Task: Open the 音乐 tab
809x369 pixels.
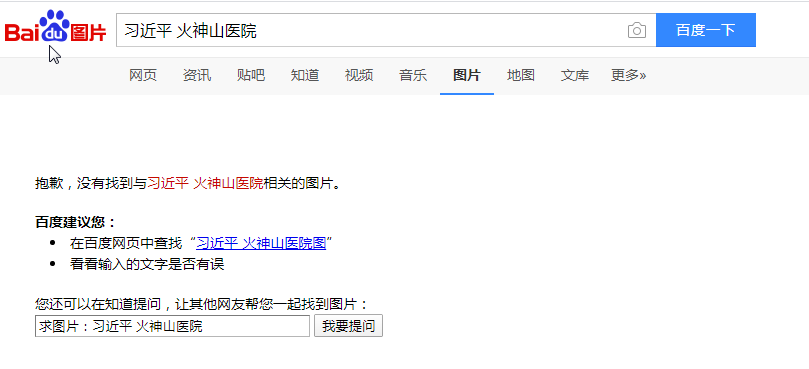Action: click(x=413, y=75)
